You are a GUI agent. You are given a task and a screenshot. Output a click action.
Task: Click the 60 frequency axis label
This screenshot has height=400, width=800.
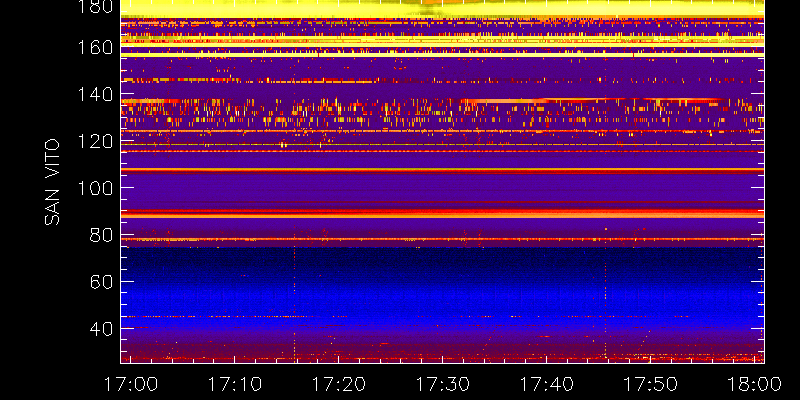(102, 282)
